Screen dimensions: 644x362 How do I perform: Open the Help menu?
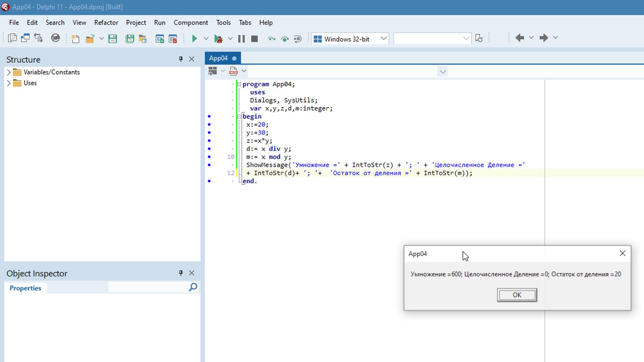tap(266, 22)
